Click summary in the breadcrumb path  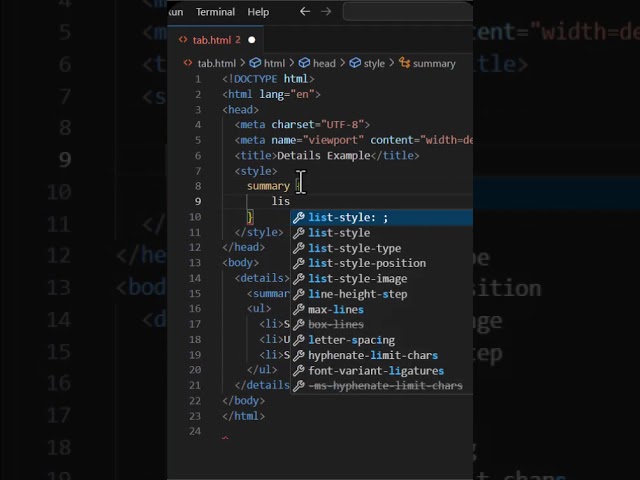(434, 63)
